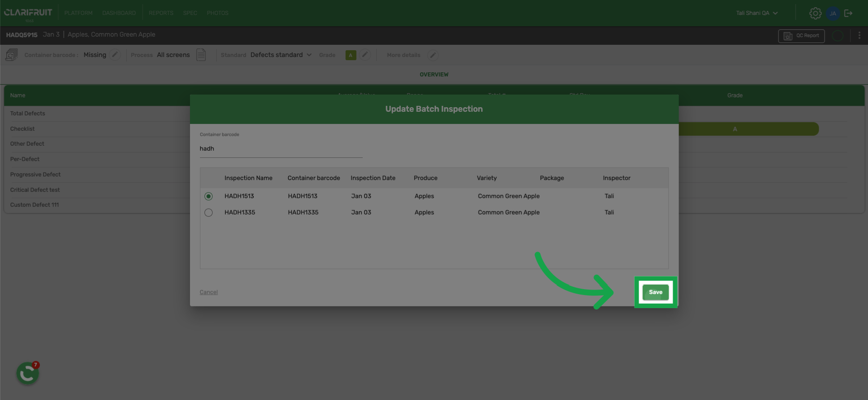Click the Inspection Date column header

(373, 178)
